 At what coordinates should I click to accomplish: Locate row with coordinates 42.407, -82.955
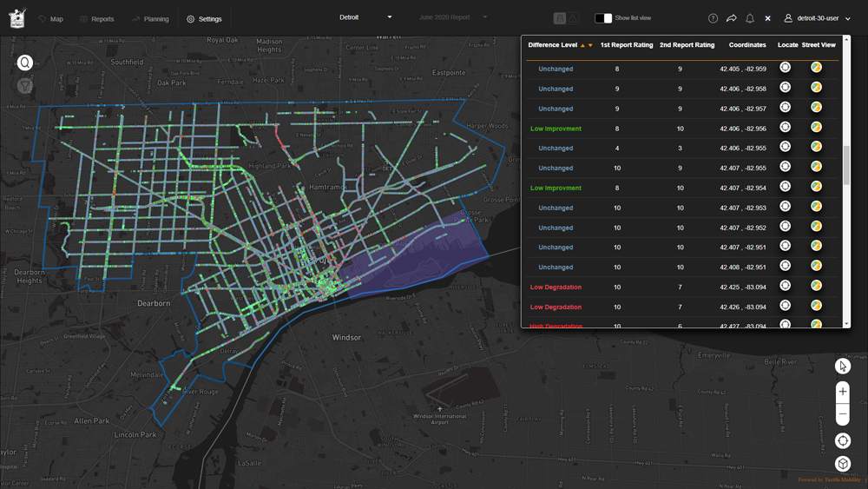[x=785, y=167]
